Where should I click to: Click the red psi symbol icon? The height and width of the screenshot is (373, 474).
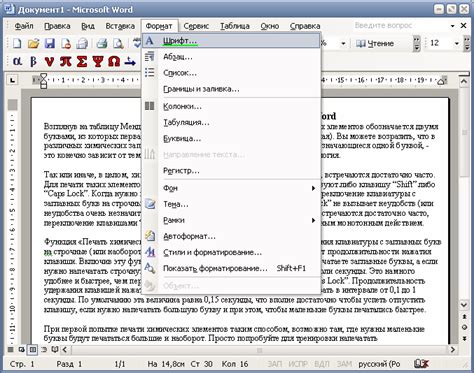(x=98, y=62)
